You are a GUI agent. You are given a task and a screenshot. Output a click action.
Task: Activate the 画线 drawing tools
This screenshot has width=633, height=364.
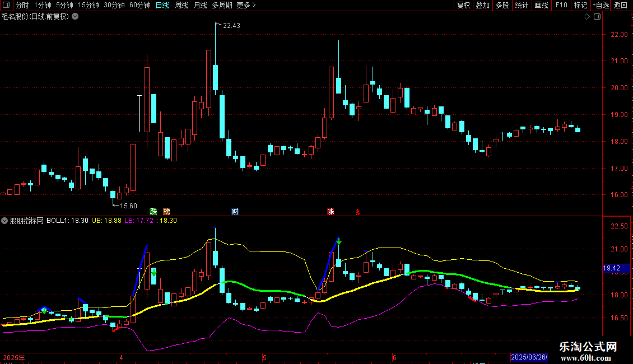(541, 5)
